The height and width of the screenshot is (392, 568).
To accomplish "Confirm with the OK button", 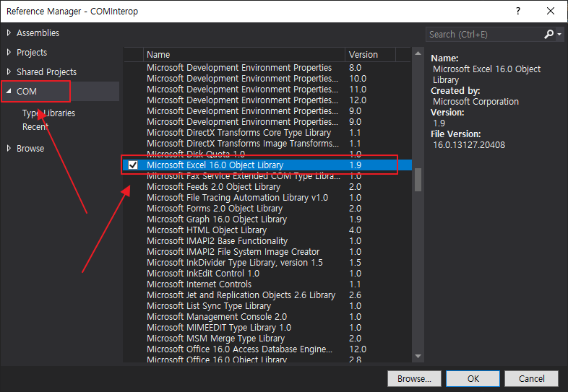I will click(473, 378).
